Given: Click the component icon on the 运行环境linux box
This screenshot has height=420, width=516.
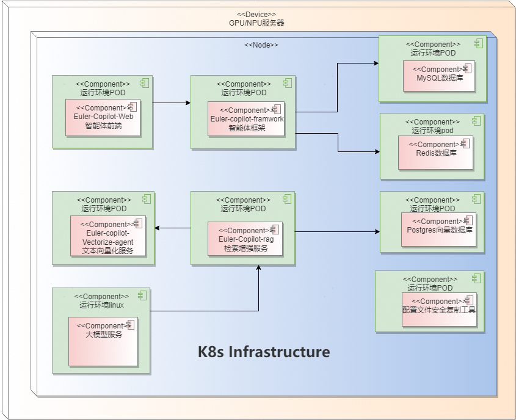Looking at the screenshot, I should (x=142, y=295).
